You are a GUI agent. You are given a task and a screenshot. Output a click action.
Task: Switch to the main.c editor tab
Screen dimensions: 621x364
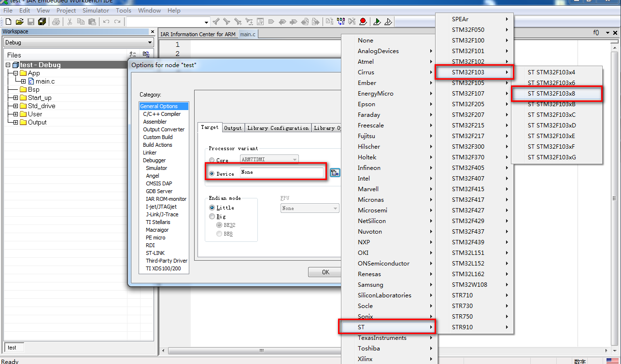pyautogui.click(x=248, y=34)
